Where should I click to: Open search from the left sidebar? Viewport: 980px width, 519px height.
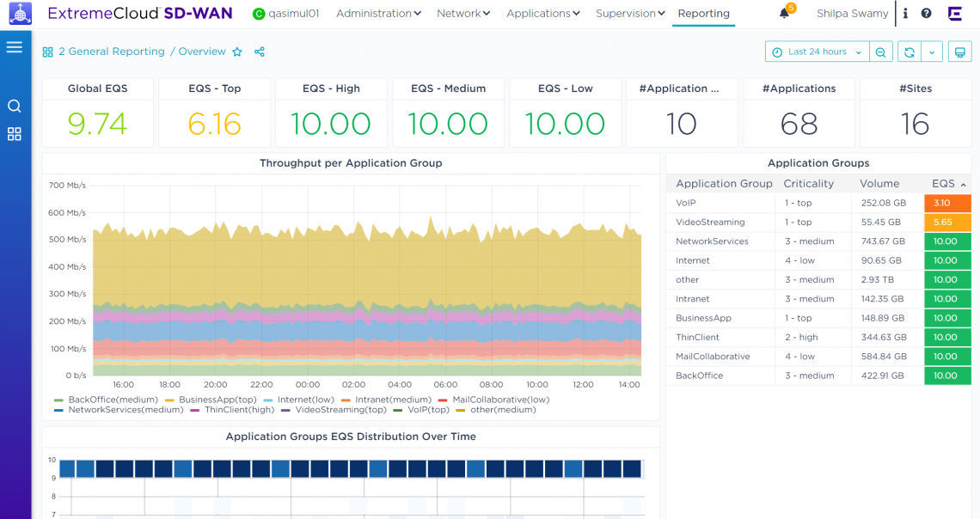(15, 105)
